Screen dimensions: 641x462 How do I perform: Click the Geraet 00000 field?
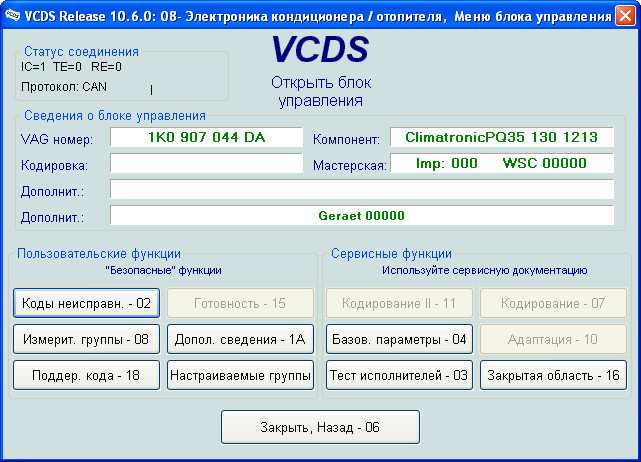pos(362,215)
